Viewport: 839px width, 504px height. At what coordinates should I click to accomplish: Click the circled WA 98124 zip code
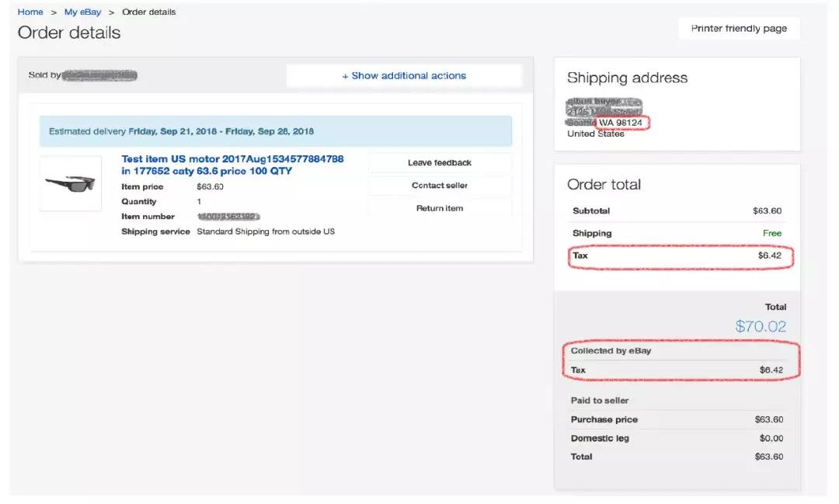tap(623, 122)
